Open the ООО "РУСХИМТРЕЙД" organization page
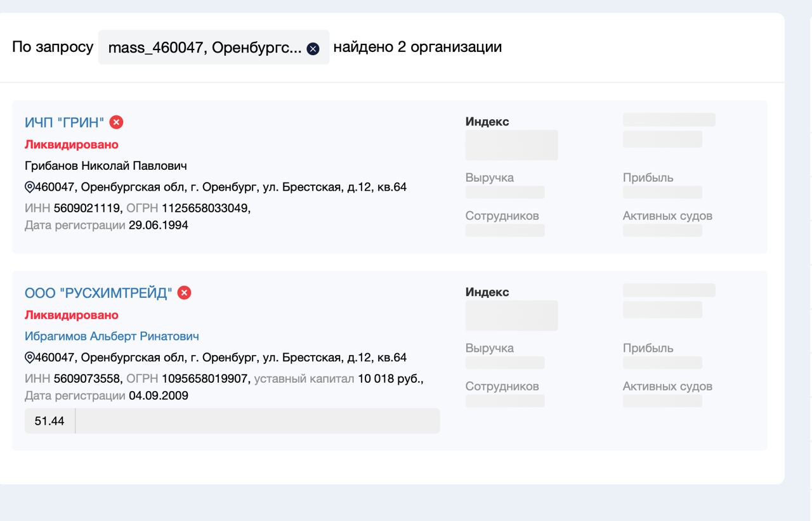This screenshot has width=812, height=521. [x=98, y=293]
